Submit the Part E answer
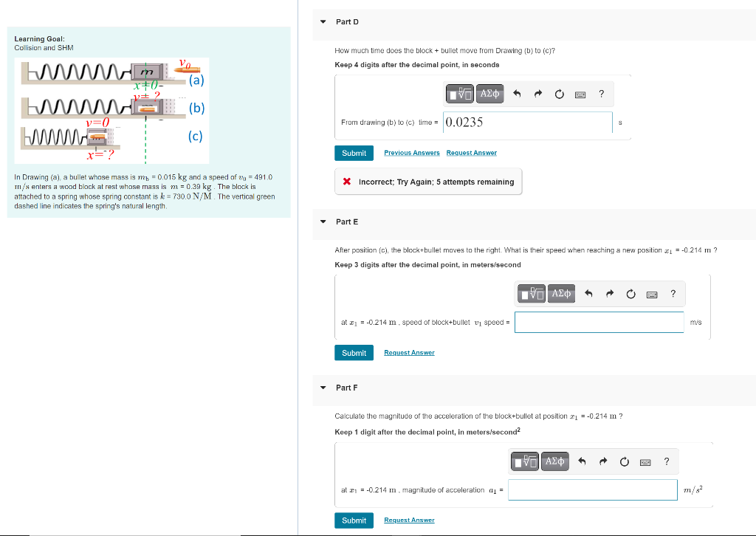756x536 pixels. pyautogui.click(x=354, y=353)
